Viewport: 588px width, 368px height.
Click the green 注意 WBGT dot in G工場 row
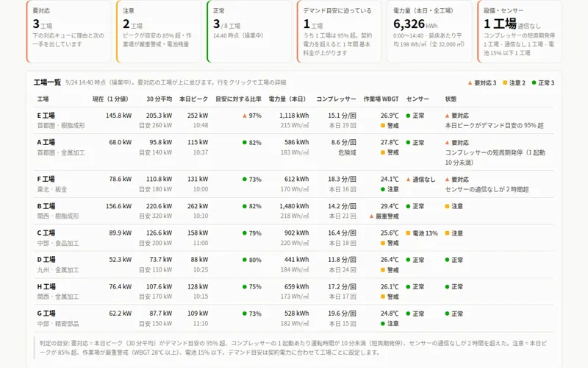383,323
